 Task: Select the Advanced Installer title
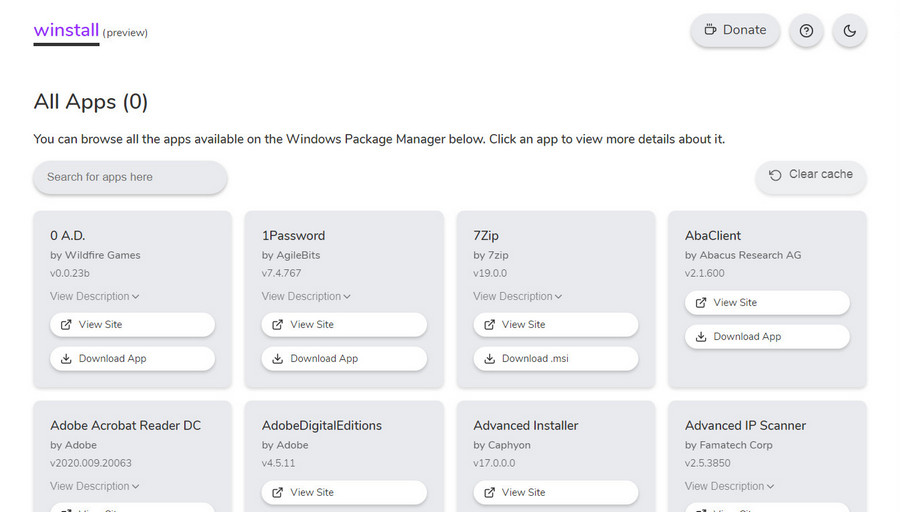[x=526, y=425]
